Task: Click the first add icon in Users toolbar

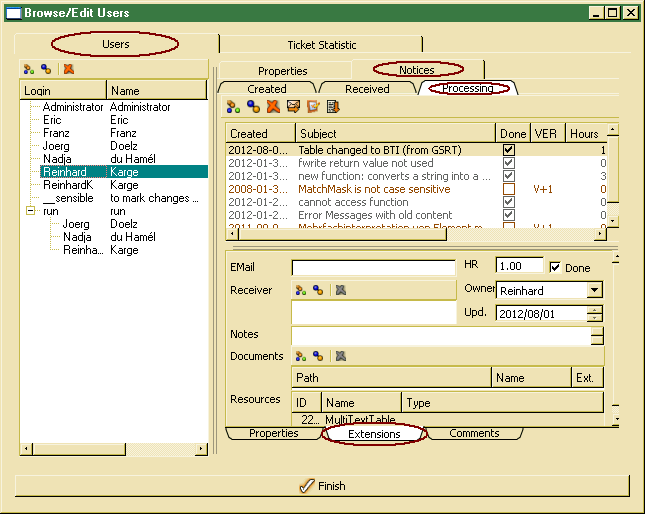Action: tap(29, 70)
